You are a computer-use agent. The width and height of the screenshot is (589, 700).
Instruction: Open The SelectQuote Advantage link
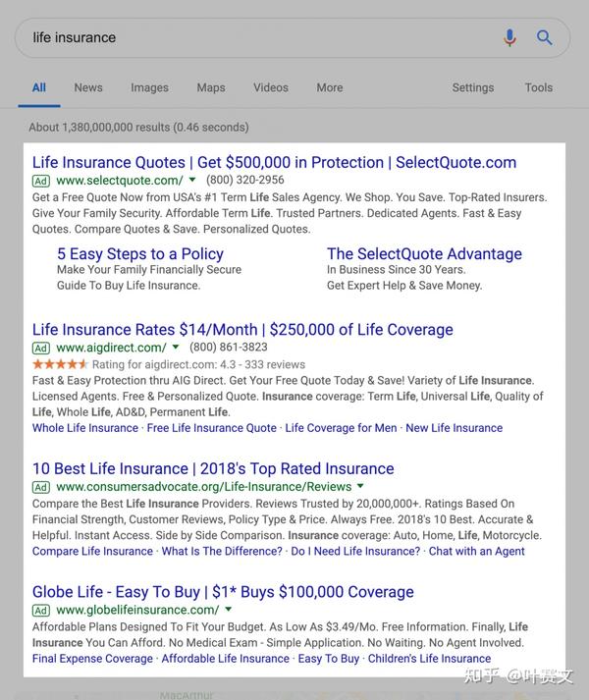pos(424,254)
